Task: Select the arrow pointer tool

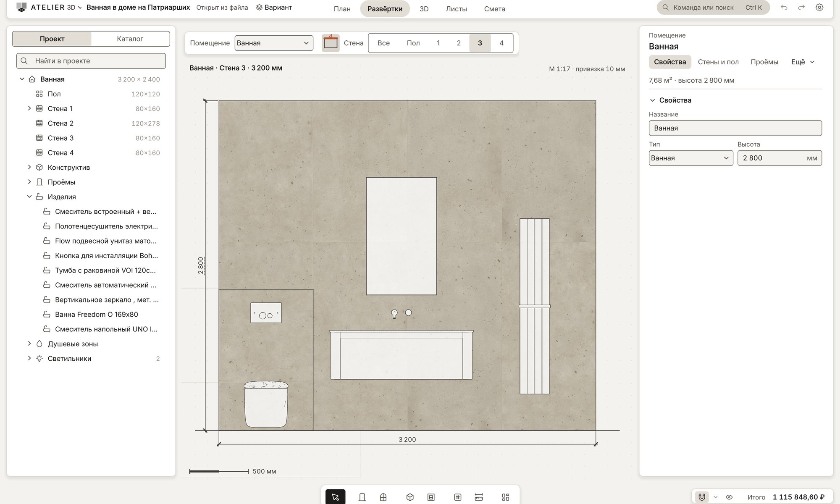Action: pyautogui.click(x=335, y=497)
